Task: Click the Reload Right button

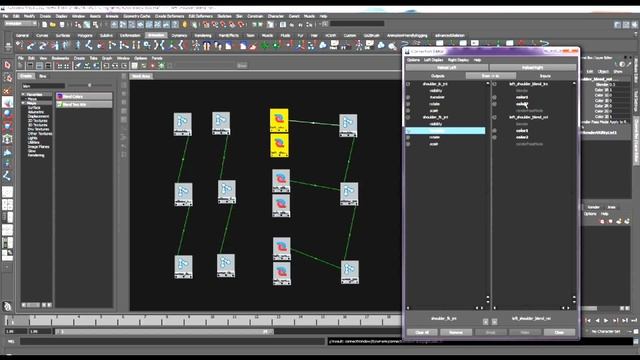Action: (x=533, y=67)
